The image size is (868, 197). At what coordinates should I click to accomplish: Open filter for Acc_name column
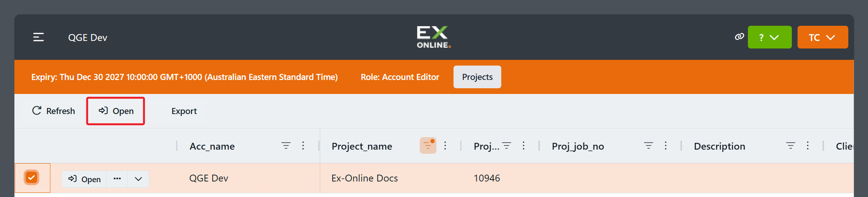(x=286, y=146)
